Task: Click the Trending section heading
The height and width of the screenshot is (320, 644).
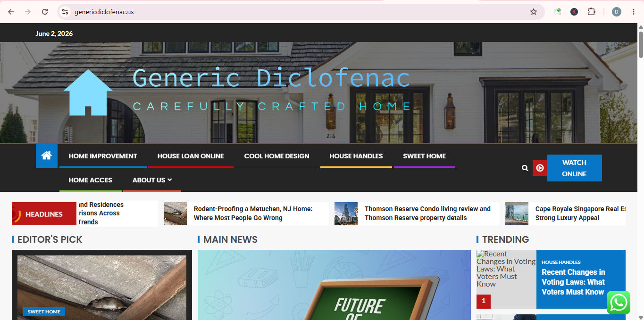Action: (x=505, y=239)
